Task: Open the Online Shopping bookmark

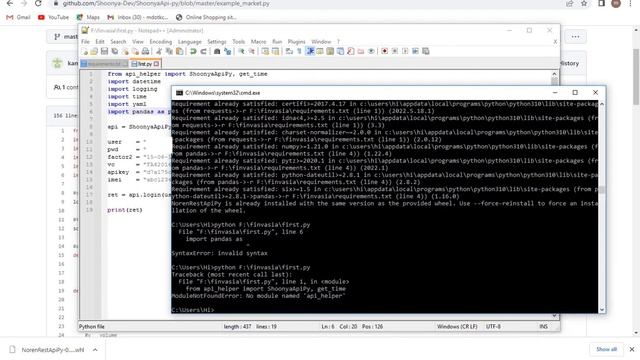Action: coord(206,17)
